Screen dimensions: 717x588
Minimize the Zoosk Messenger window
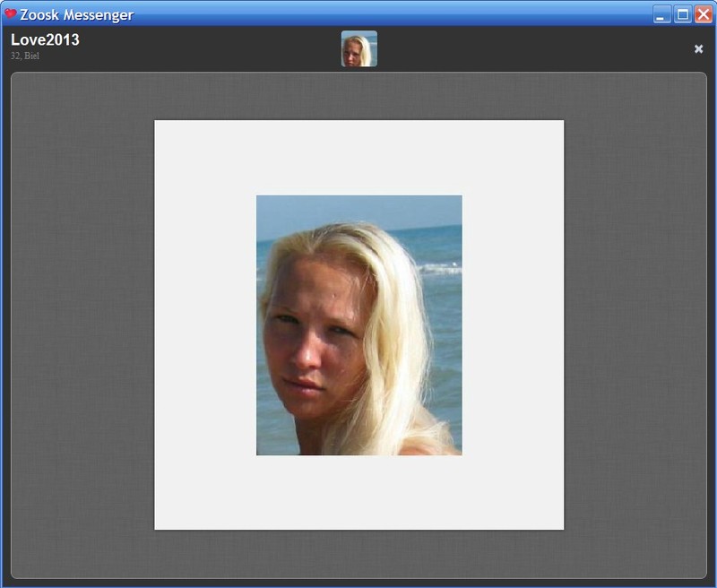point(661,14)
